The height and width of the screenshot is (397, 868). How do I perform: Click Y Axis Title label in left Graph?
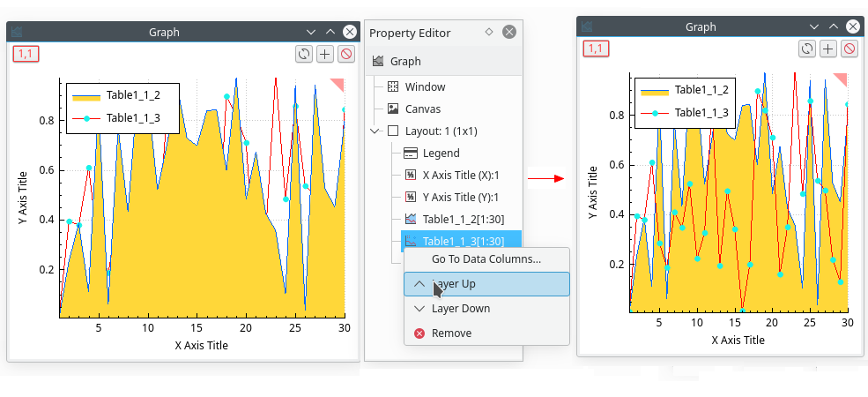coord(23,197)
